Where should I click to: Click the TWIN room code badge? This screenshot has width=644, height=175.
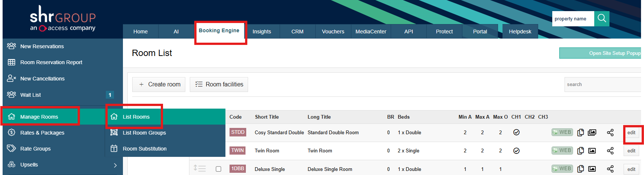pos(238,151)
